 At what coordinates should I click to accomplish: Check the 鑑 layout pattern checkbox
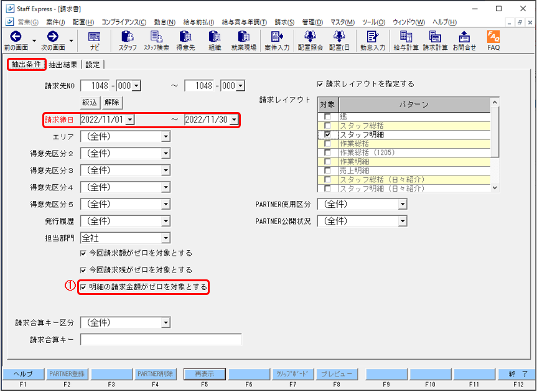coord(327,117)
